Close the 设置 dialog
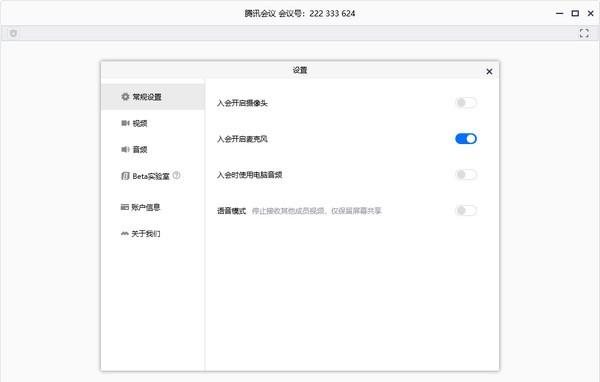 tap(489, 72)
